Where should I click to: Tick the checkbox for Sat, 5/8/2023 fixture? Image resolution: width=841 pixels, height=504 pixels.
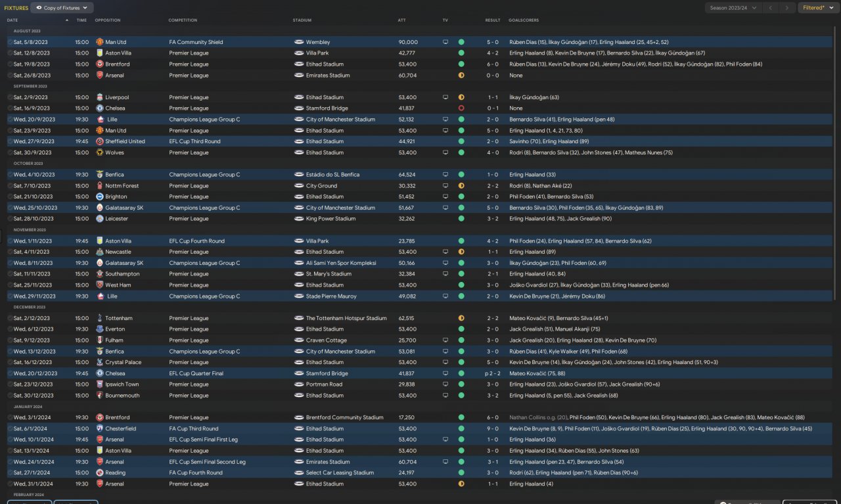(10, 42)
